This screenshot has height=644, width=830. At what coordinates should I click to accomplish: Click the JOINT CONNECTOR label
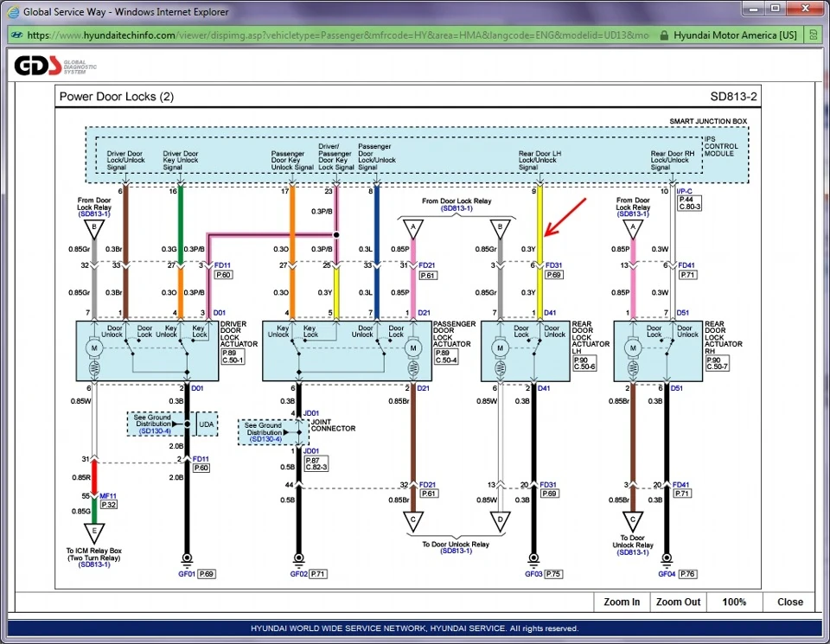[x=333, y=425]
